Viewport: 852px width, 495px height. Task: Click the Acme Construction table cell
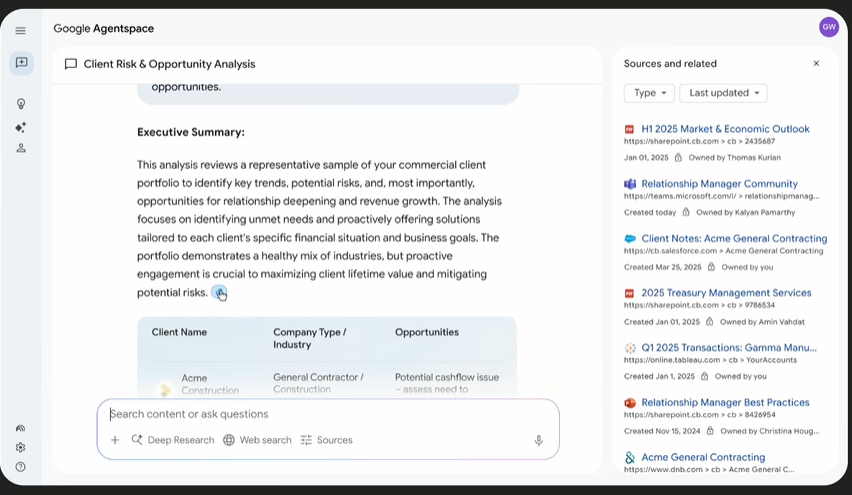coord(210,384)
